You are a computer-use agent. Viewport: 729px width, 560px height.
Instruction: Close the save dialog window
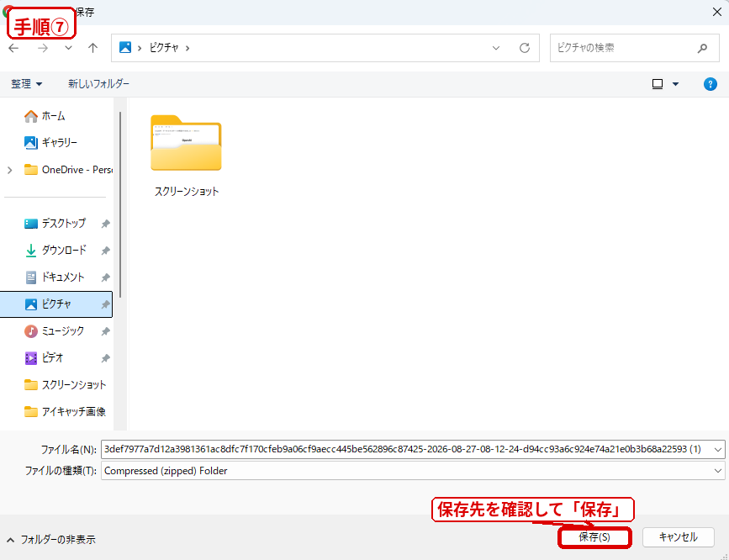(x=717, y=12)
